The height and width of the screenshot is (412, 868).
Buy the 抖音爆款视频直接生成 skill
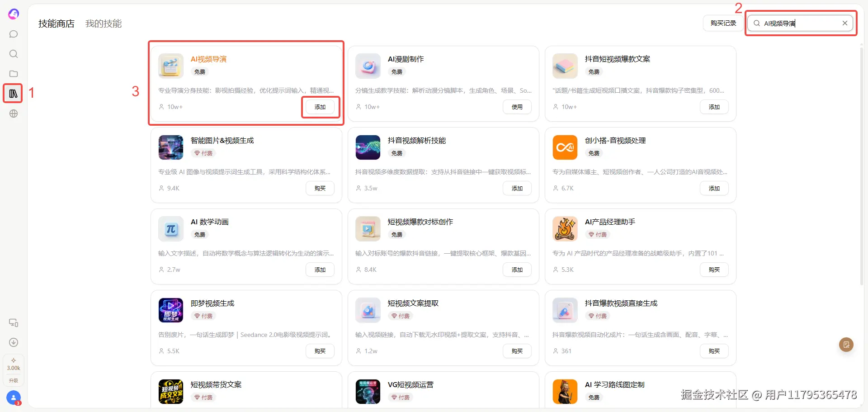tap(714, 351)
